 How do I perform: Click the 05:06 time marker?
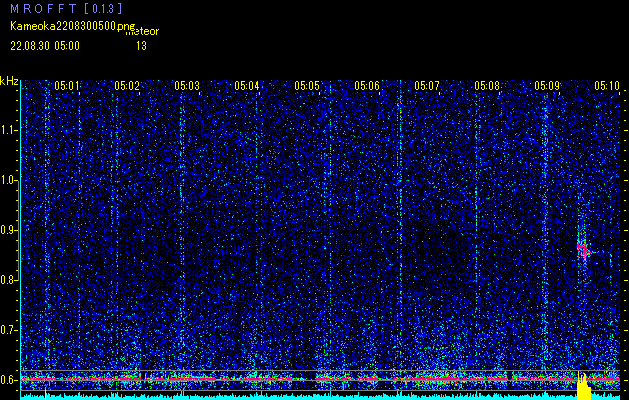[367, 85]
